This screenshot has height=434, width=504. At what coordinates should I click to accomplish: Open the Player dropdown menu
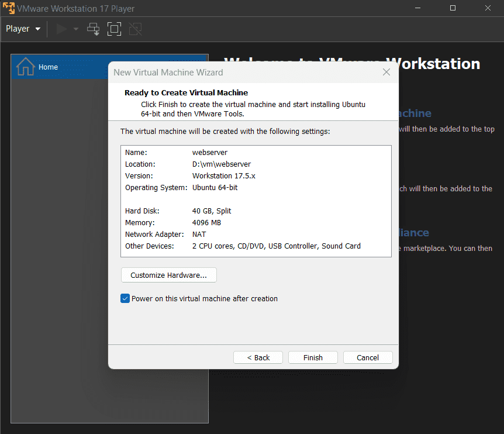point(23,29)
